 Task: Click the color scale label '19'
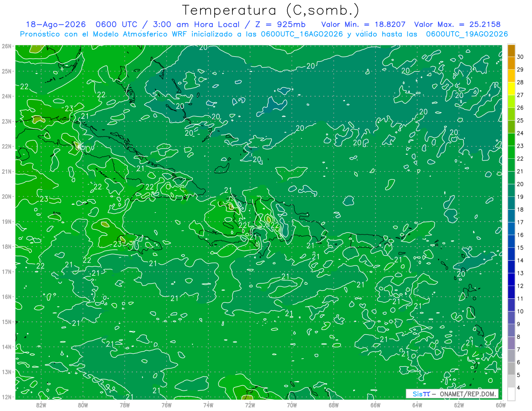tap(520, 197)
